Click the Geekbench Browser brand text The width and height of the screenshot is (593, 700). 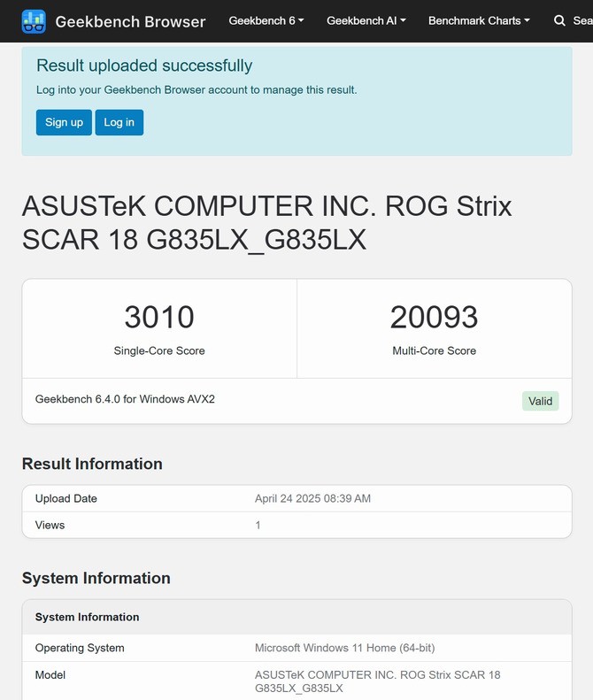point(130,21)
